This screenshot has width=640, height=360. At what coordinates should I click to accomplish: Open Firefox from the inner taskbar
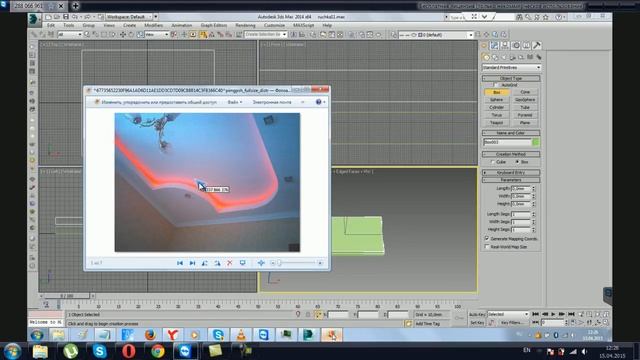[x=150, y=335]
